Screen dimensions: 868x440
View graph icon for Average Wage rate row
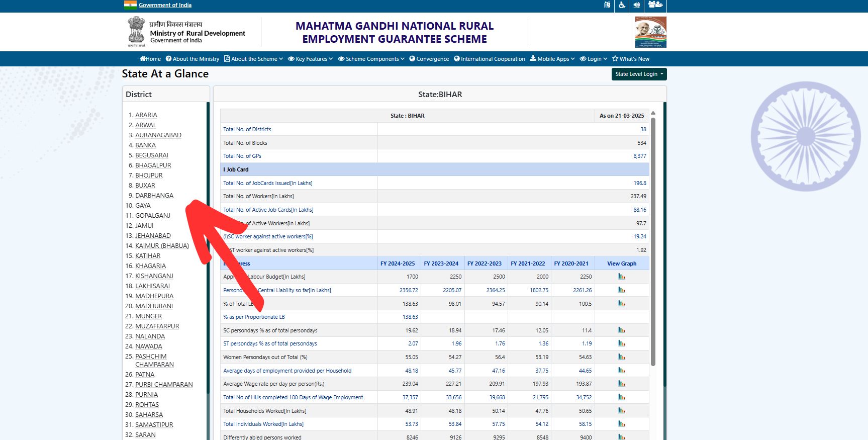click(622, 384)
